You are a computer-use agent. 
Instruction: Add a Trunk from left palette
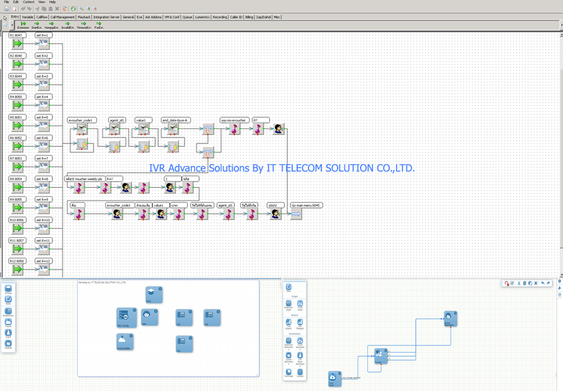[x=8, y=322]
